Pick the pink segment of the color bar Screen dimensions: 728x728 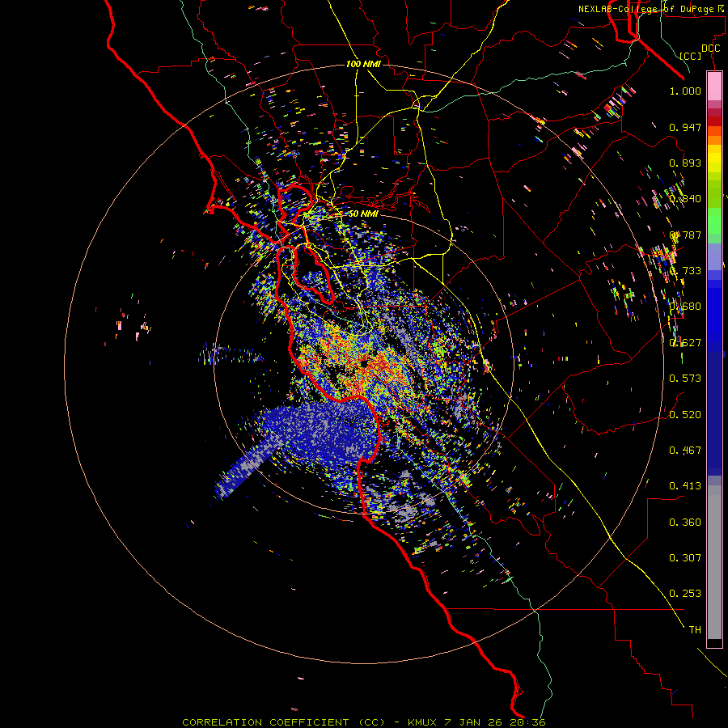pyautogui.click(x=714, y=87)
